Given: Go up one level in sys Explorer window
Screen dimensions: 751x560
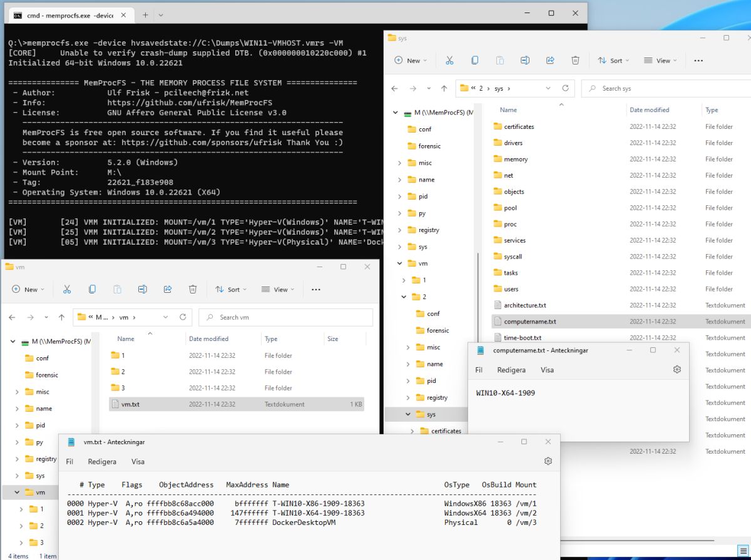Looking at the screenshot, I should point(444,88).
